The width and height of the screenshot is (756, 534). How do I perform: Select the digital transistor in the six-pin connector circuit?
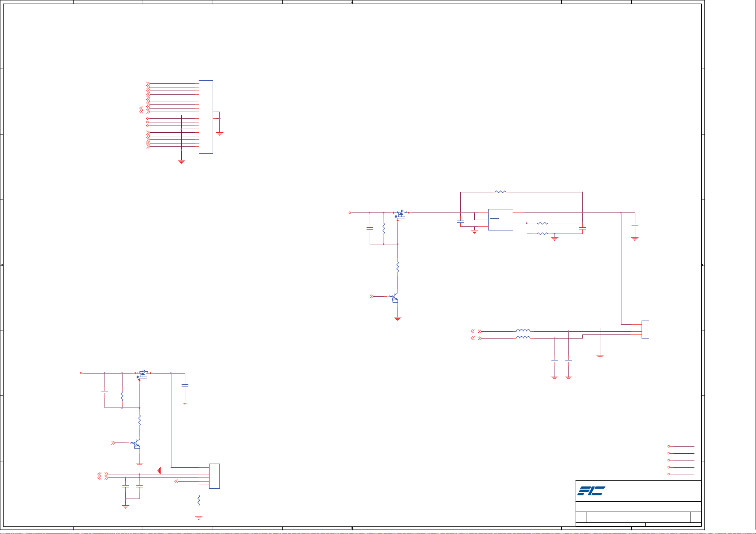tap(136, 444)
